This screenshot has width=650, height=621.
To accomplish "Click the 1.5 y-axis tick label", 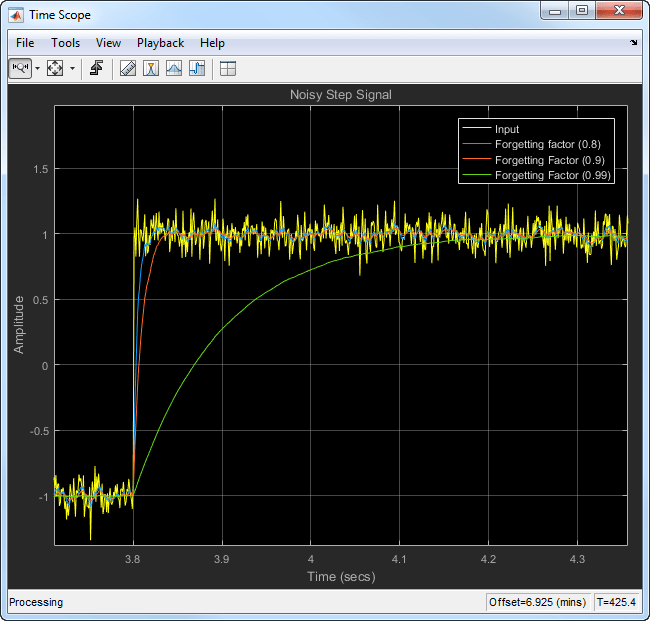I will tap(41, 169).
